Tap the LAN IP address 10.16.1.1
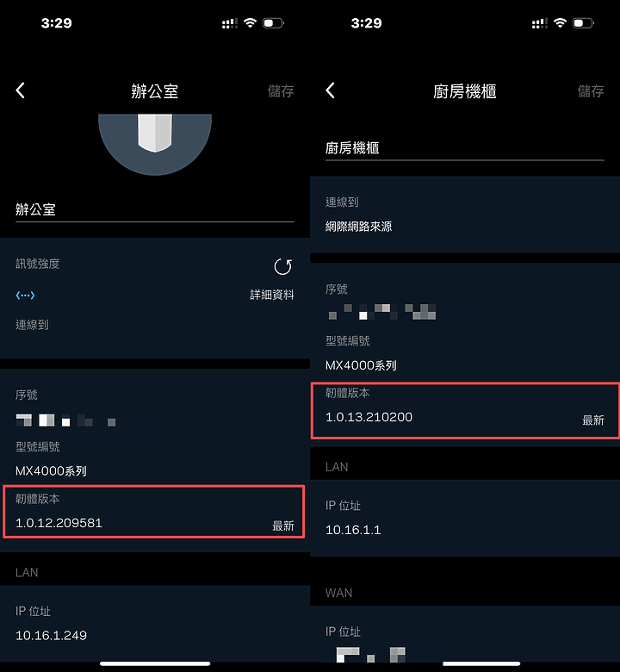 tap(353, 530)
